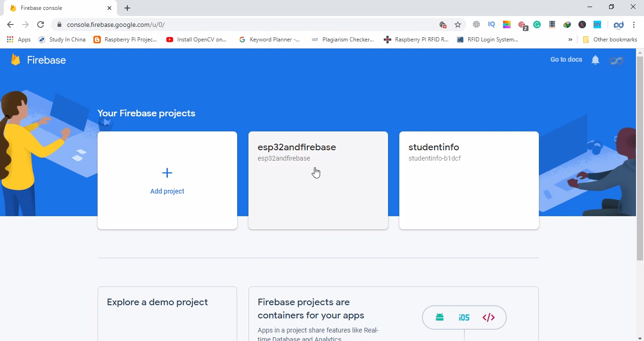Screen dimensions: 644x341
Task: Click the Go to docs link
Action: click(566, 59)
